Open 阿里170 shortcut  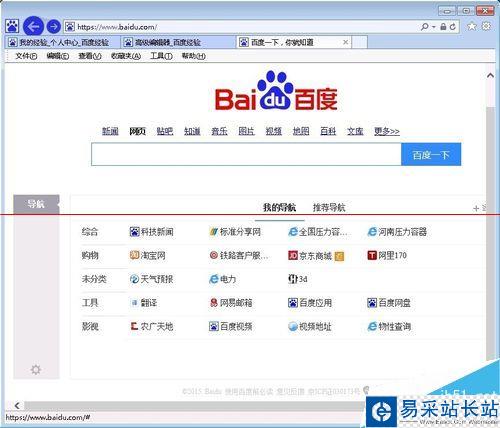387,256
